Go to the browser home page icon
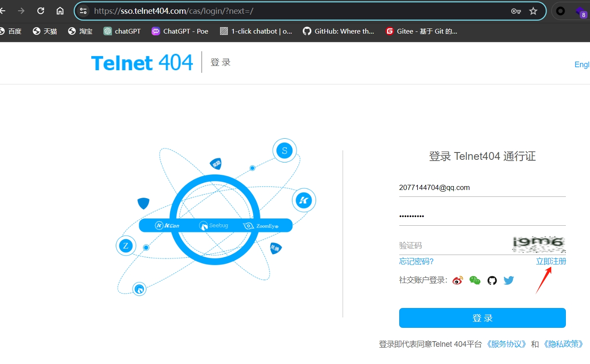Image resolution: width=590 pixels, height=364 pixels. (60, 11)
